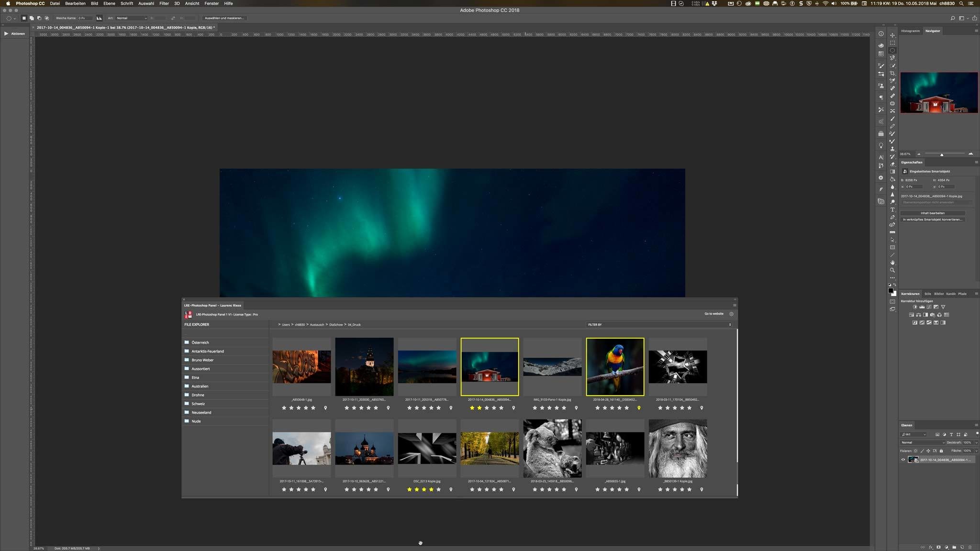Add a layer mask in Ebenen panel
Viewport: 980px width, 551px height.
[x=938, y=547]
